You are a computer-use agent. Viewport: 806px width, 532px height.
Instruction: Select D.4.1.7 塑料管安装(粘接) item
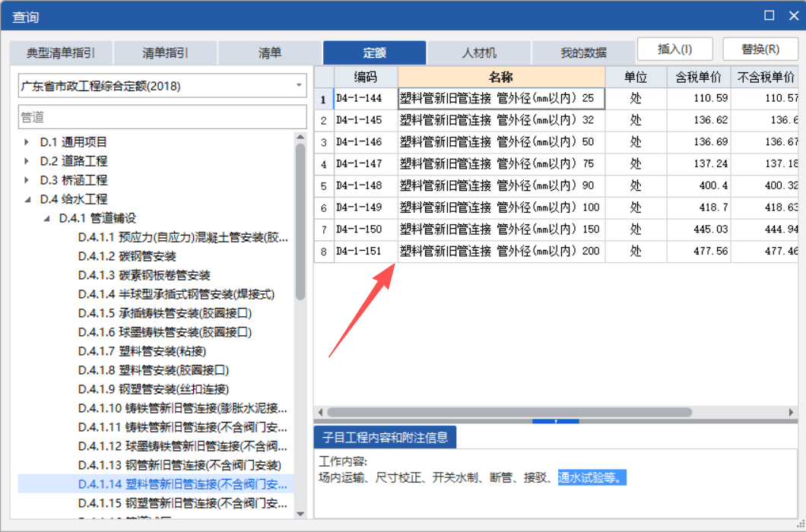142,351
